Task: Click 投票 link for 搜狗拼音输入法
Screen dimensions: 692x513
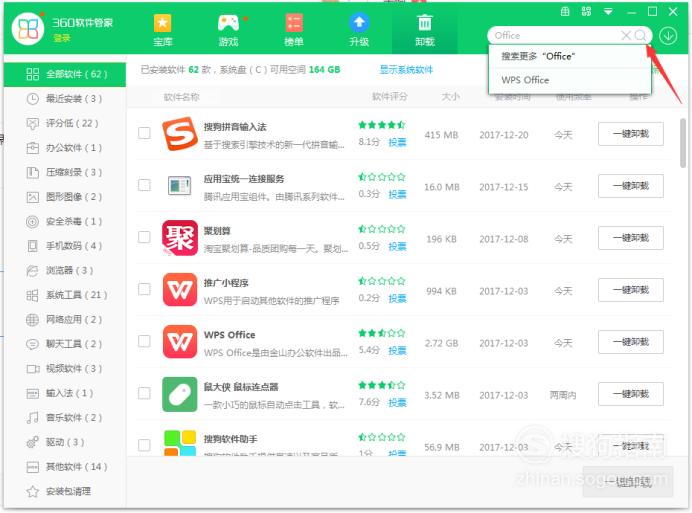Action: tap(397, 142)
